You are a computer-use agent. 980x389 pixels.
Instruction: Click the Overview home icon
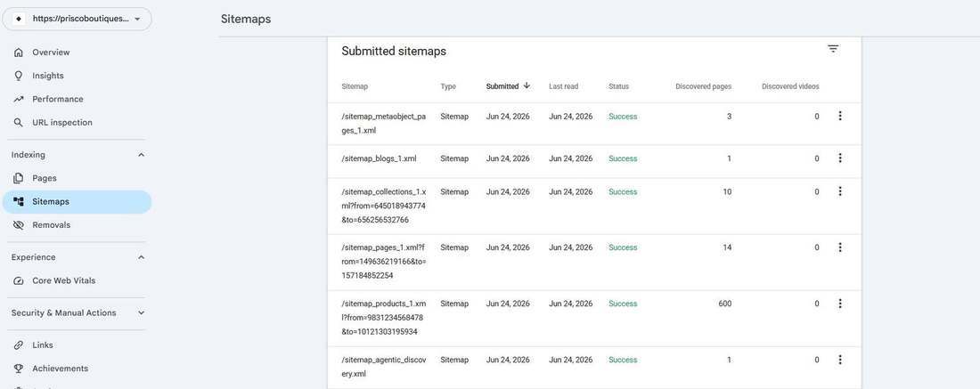[x=19, y=53]
